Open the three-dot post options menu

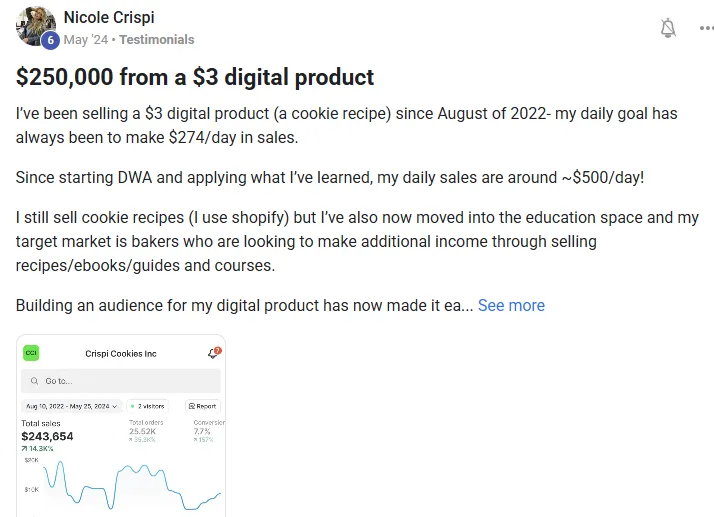707,28
